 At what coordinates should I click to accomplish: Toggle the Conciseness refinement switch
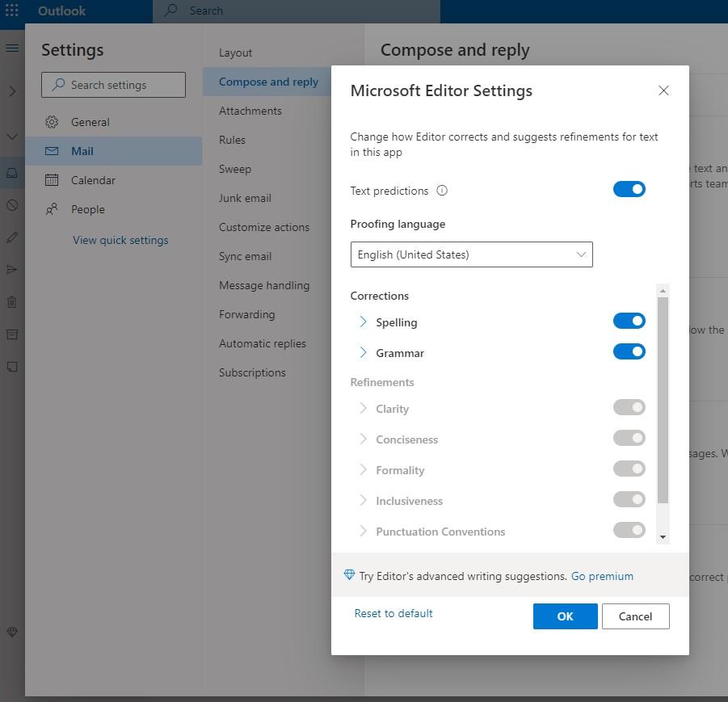pyautogui.click(x=629, y=438)
